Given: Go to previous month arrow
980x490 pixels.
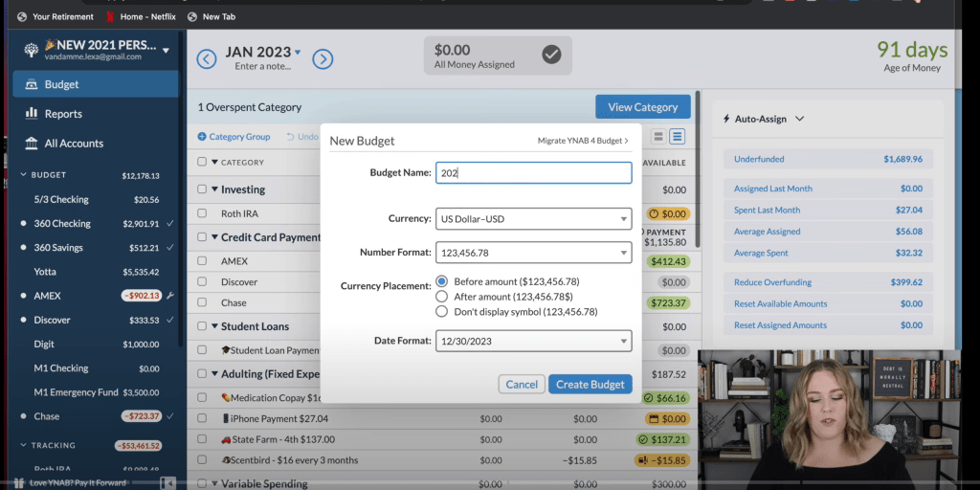Looking at the screenshot, I should point(207,59).
